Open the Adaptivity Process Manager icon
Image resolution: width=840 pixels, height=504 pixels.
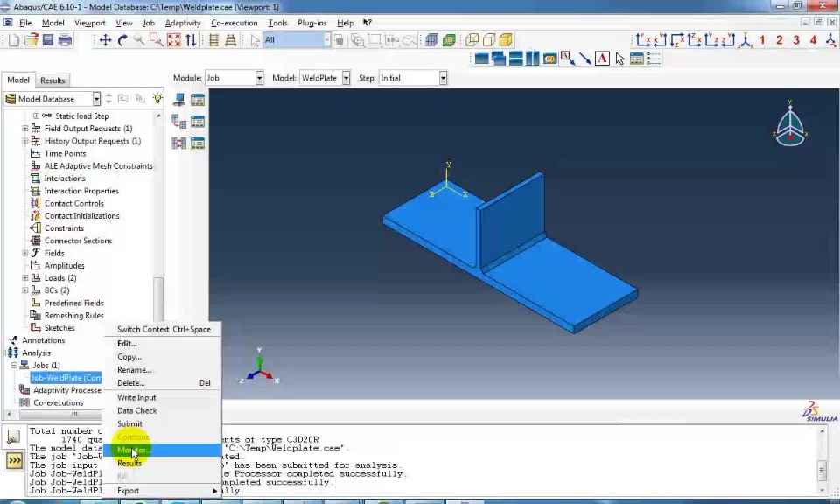(198, 122)
